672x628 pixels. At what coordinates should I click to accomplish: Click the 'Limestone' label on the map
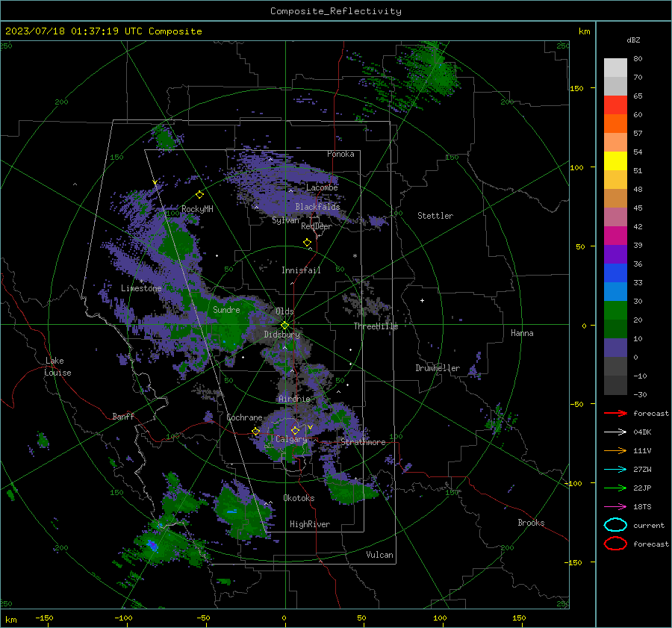tap(141, 288)
